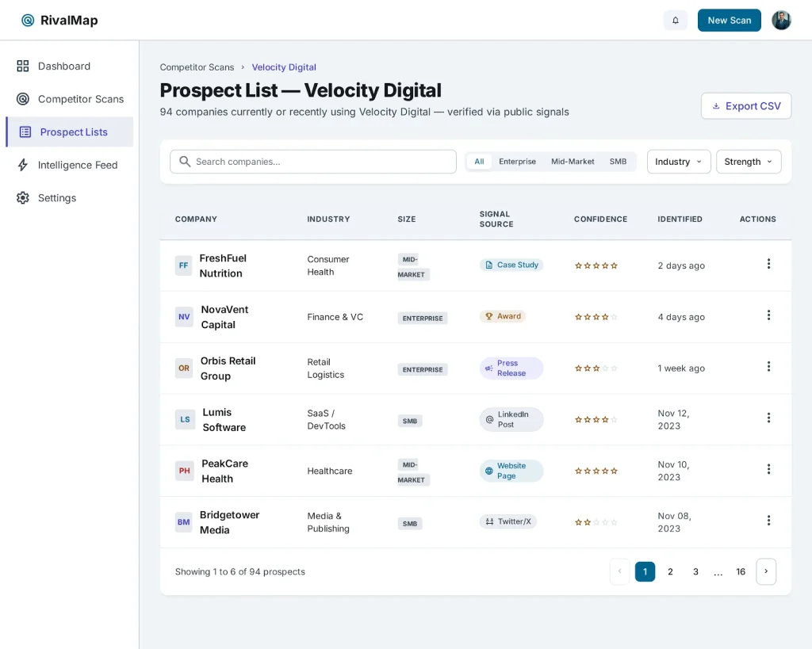
Task: Click Bridgetower Media confidence stars
Action: click(596, 522)
